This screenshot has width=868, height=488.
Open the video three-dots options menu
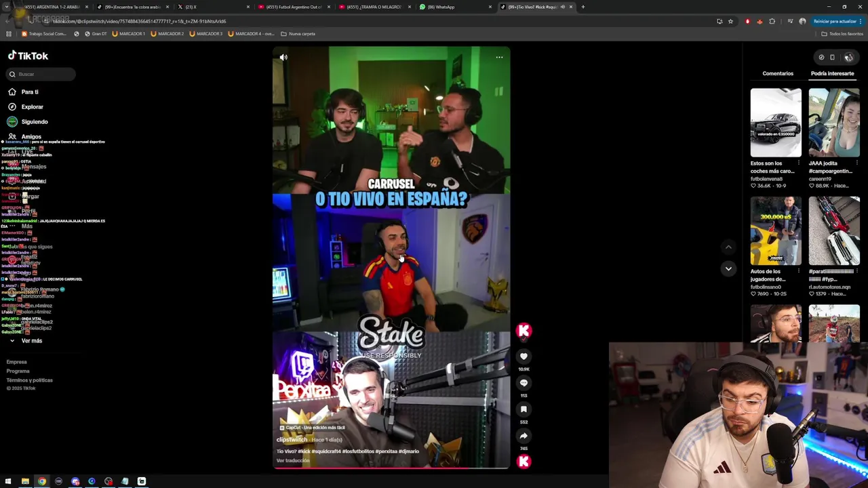pos(499,58)
